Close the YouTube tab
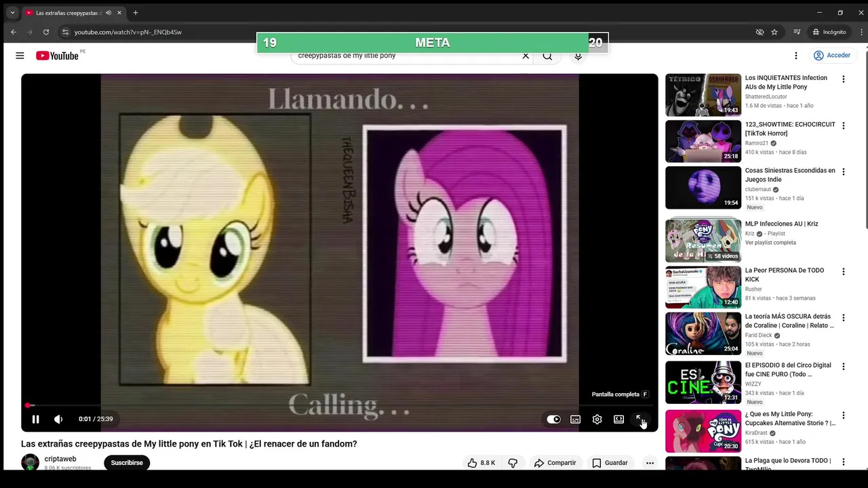 pos(120,13)
